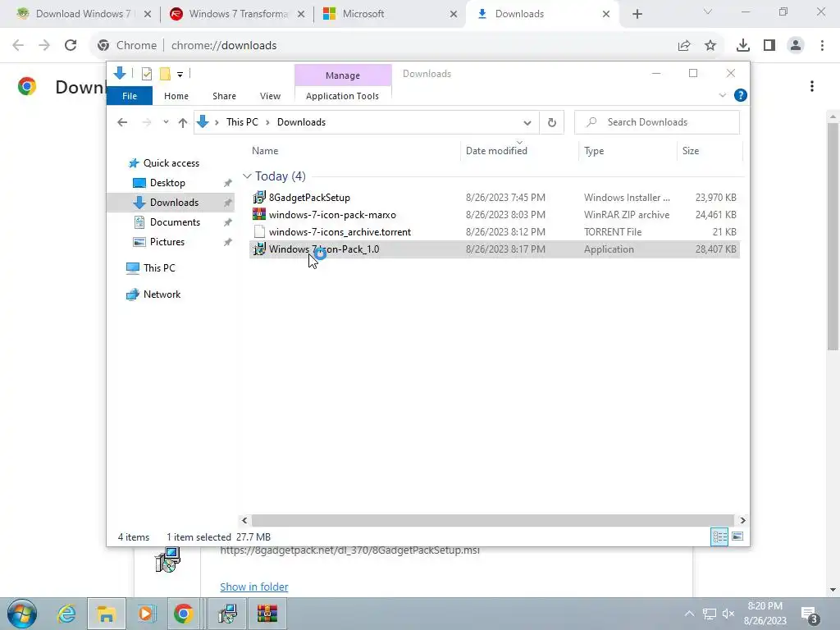Image resolution: width=840 pixels, height=630 pixels.
Task: Click the blank torrent file icon
Action: 259,232
